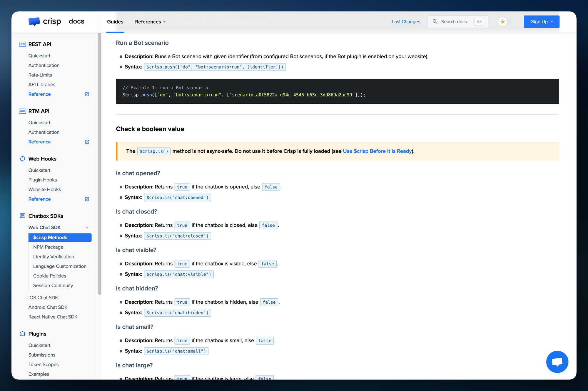This screenshot has width=588, height=391.
Task: Click the RTM API WSS sidebar icon
Action: (22, 111)
